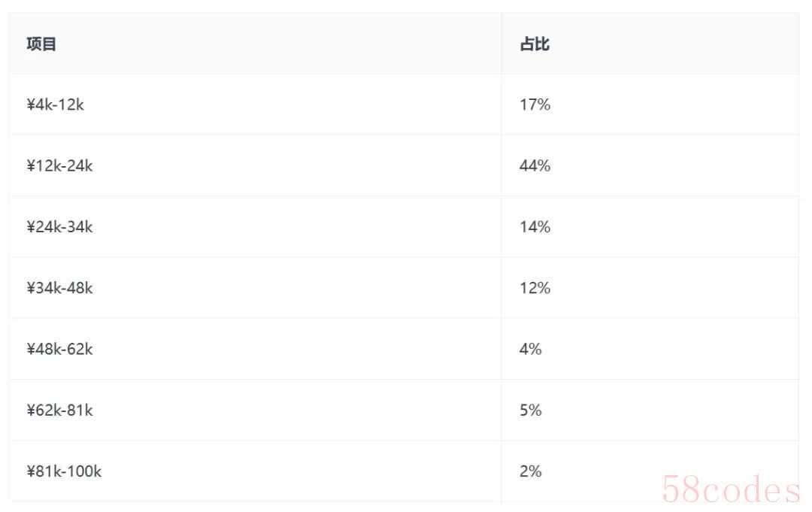The image size is (812, 512).
Task: Click the 占比 column header
Action: pyautogui.click(x=535, y=44)
